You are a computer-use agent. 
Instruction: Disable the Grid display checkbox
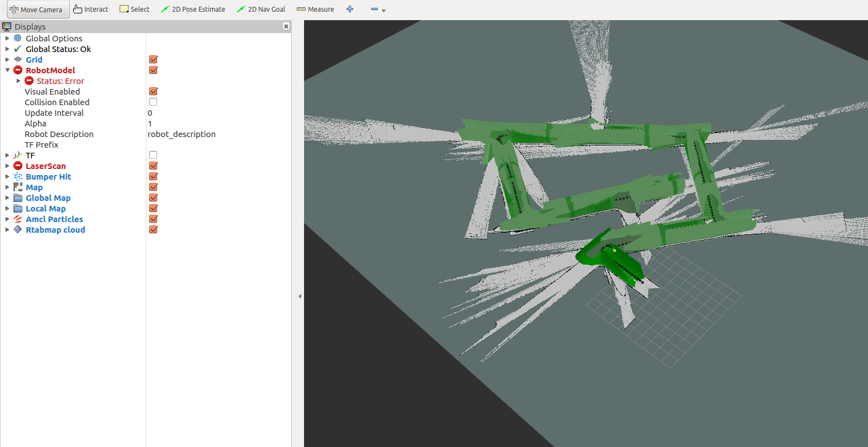pyautogui.click(x=153, y=60)
